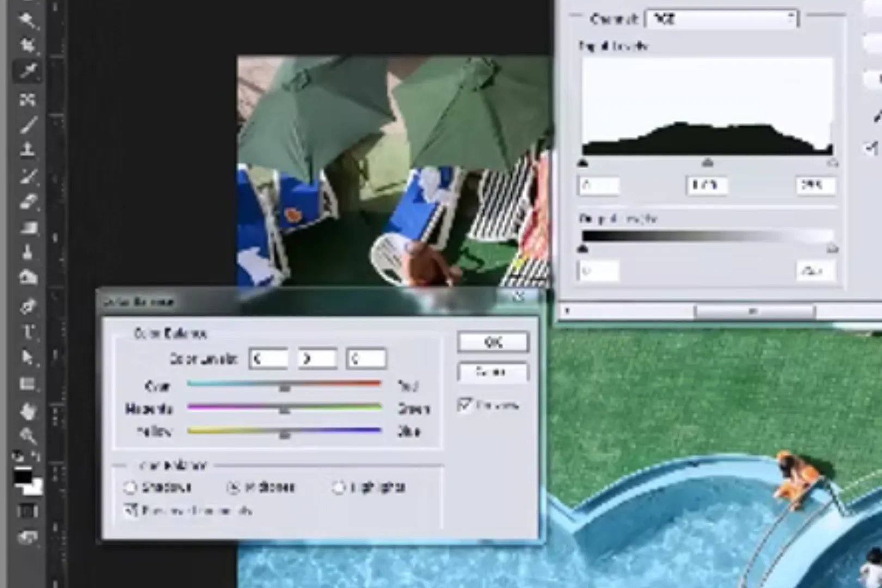The height and width of the screenshot is (588, 882).
Task: Toggle the Preserve Luminosity checkbox
Action: 131,511
